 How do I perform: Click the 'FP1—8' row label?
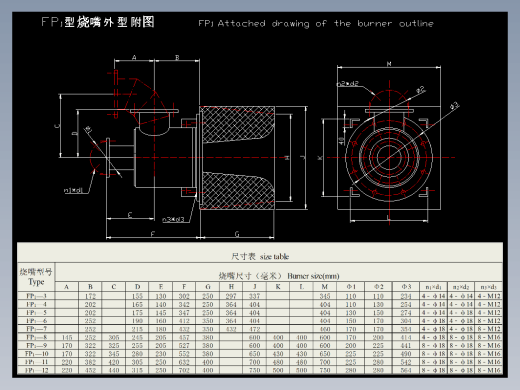pos(37,337)
